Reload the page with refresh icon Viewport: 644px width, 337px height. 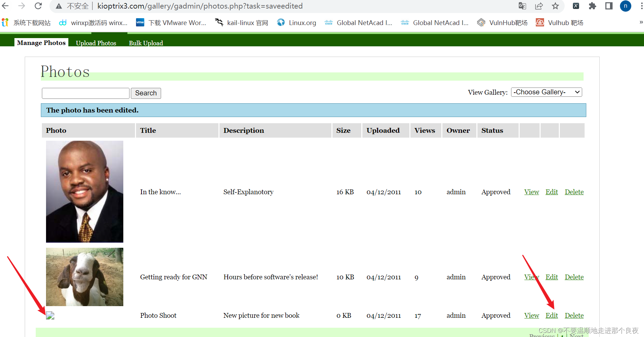(38, 6)
